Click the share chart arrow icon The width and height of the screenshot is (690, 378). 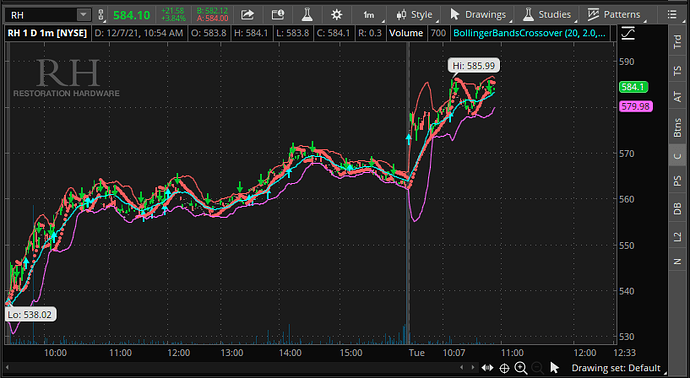pyautogui.click(x=248, y=15)
